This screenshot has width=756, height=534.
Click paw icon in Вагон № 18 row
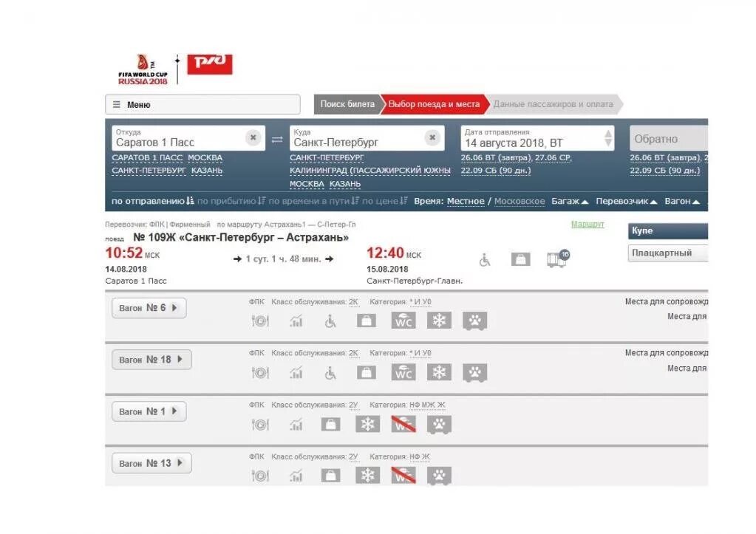(475, 372)
